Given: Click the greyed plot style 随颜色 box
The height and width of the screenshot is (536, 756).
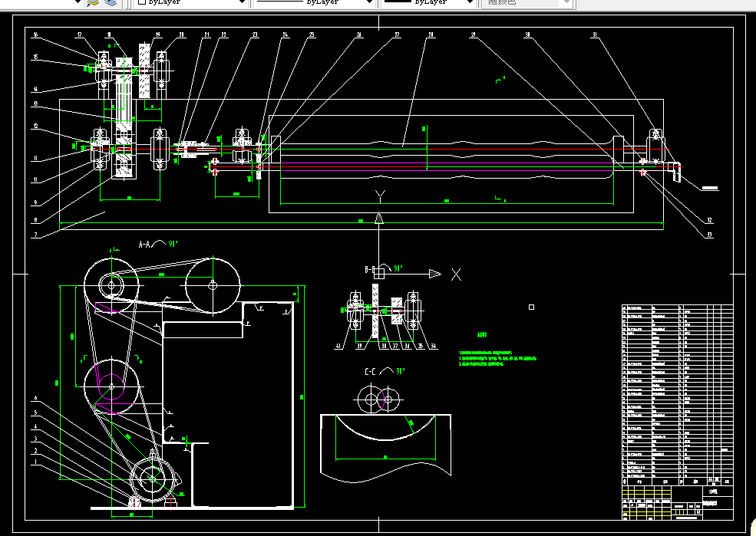Looking at the screenshot, I should pyautogui.click(x=527, y=2).
